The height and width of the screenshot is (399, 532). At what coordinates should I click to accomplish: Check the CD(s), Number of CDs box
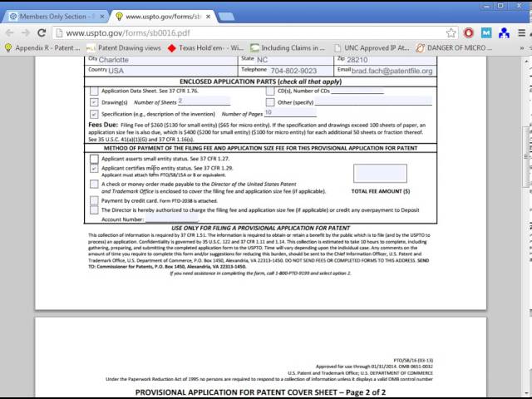(x=270, y=91)
